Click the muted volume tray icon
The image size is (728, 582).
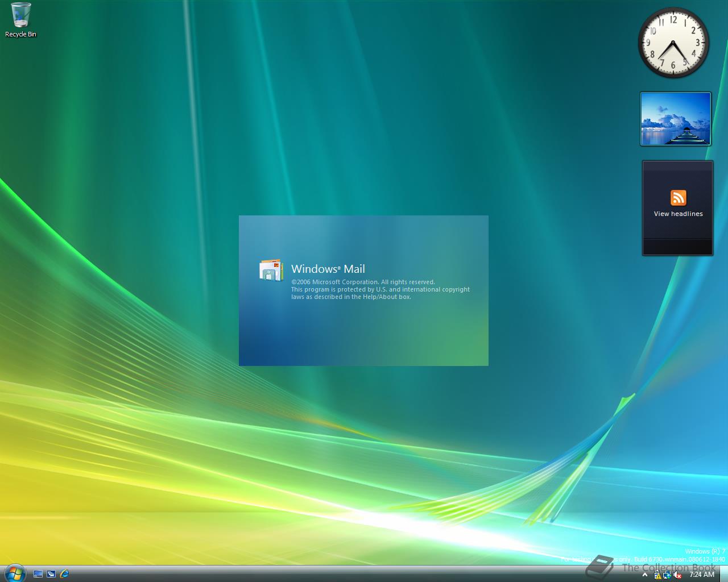coord(677,575)
